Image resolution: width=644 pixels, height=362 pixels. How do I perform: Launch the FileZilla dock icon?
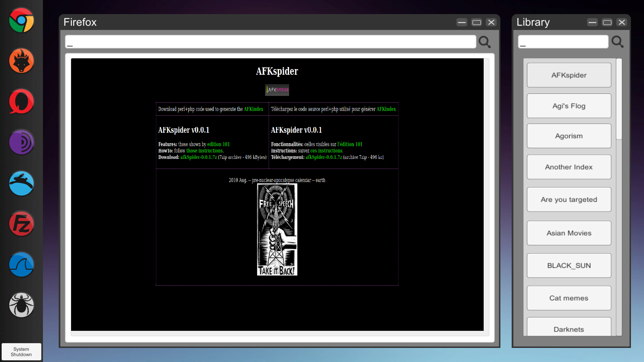(x=21, y=224)
